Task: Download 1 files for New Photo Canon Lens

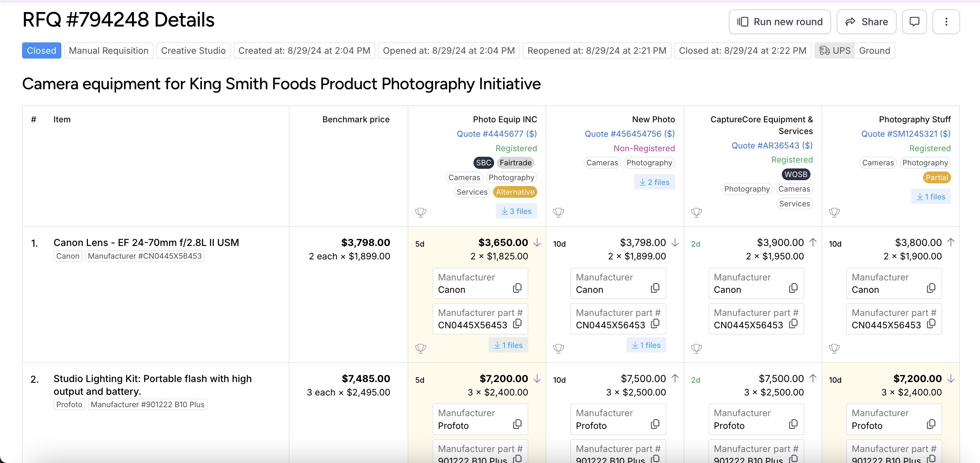Action: [x=646, y=345]
